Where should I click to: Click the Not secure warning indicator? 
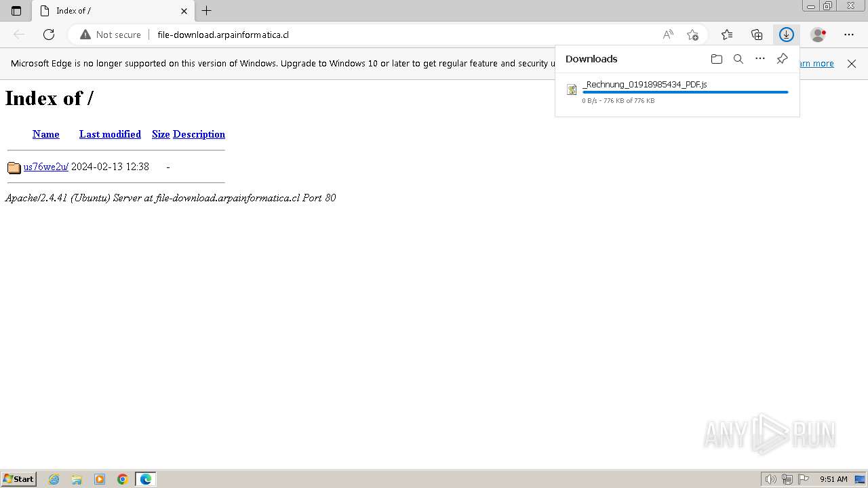tap(111, 35)
